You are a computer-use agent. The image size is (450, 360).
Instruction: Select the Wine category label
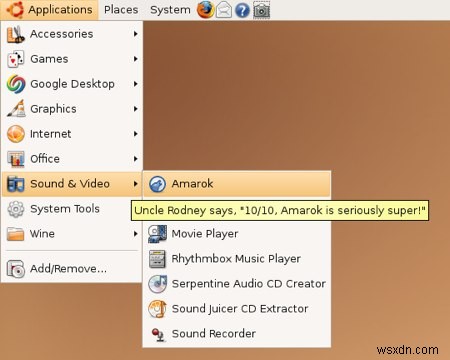tap(42, 234)
